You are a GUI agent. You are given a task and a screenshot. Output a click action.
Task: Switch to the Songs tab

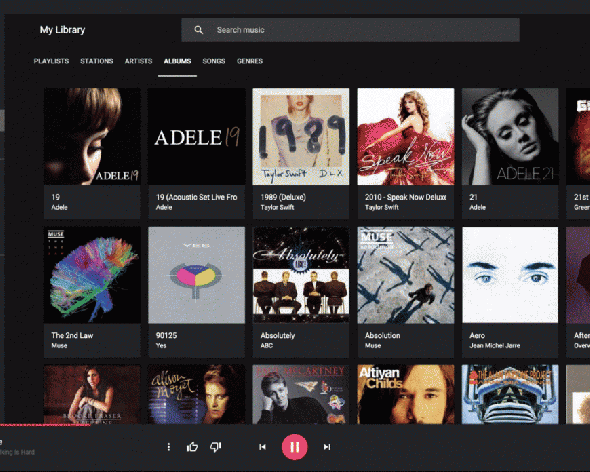[x=214, y=61]
